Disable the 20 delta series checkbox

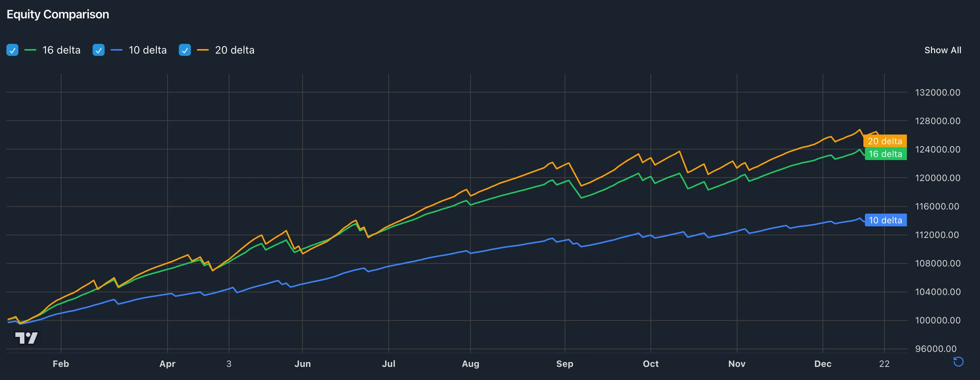pyautogui.click(x=185, y=50)
